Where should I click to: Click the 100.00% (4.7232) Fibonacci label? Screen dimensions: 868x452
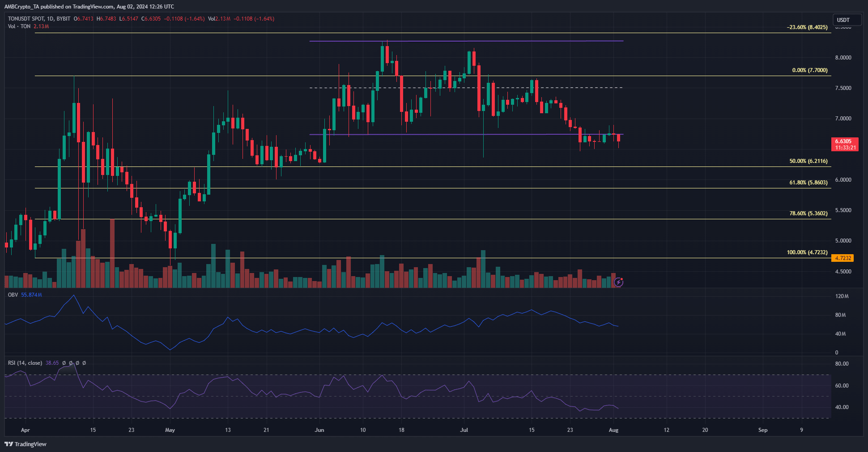807,252
